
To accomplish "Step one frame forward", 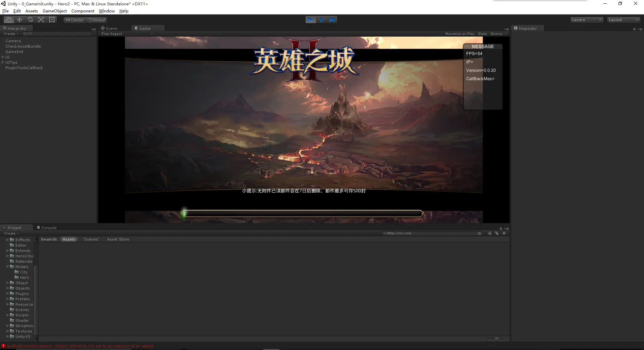I will click(x=332, y=20).
